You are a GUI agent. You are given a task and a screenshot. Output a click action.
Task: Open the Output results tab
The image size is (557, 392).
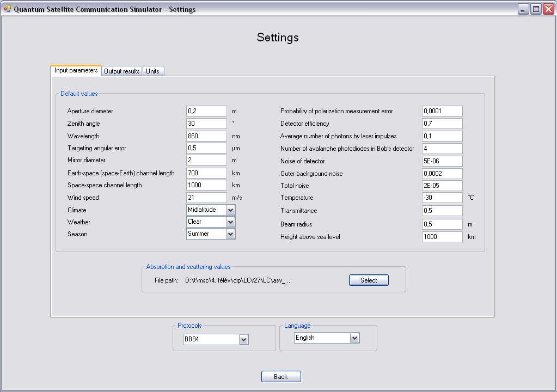pos(122,71)
